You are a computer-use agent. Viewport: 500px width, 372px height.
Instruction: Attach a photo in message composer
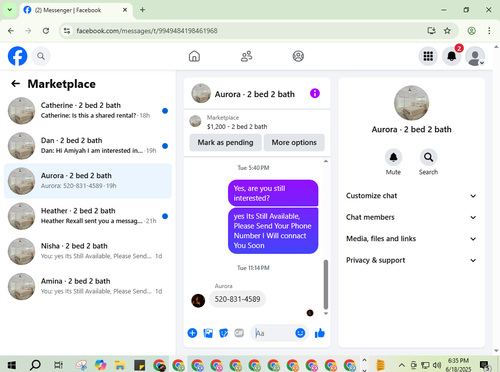[x=208, y=333]
